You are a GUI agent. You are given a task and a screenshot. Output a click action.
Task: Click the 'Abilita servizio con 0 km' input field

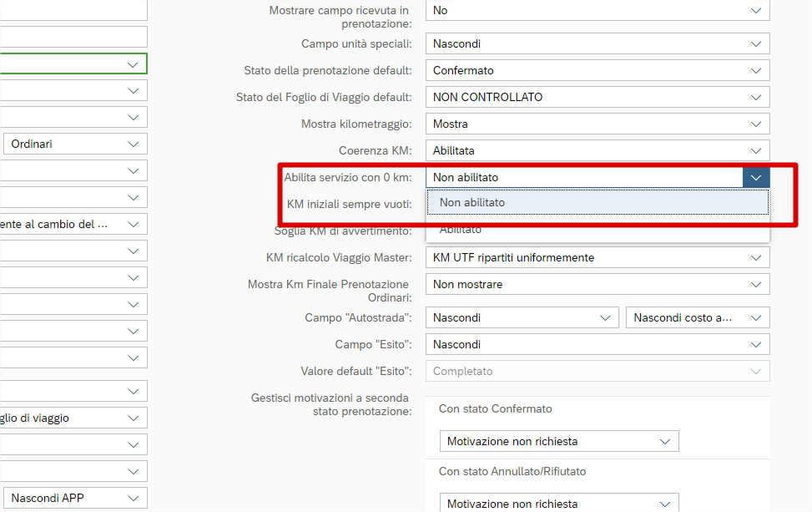coord(584,177)
